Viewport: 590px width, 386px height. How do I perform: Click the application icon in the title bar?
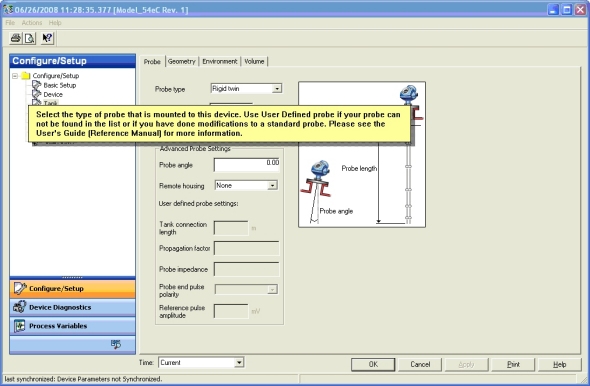point(8,9)
